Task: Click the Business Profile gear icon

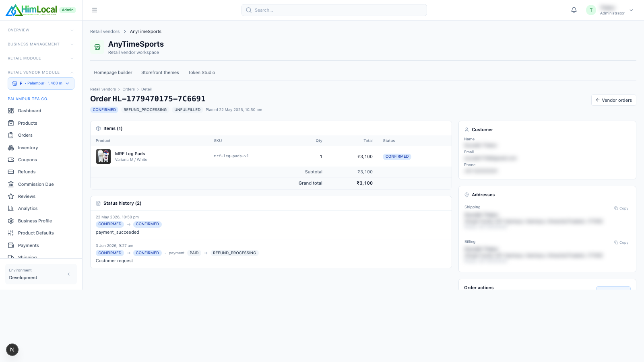Action: (x=11, y=221)
